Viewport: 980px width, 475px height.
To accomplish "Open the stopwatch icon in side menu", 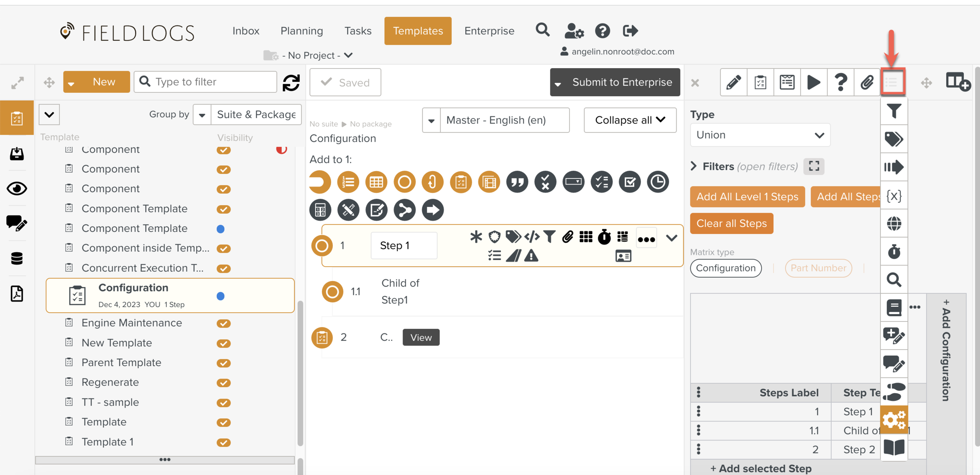I will (894, 252).
